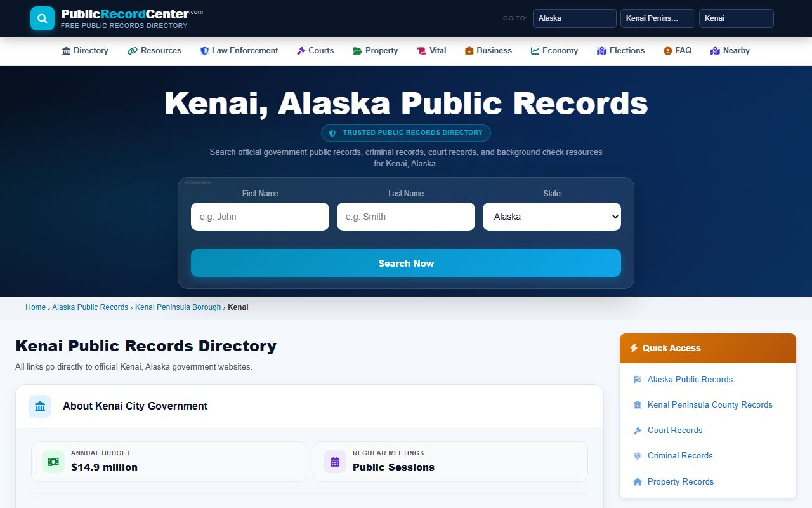Click the shield icon in trusted badge

[x=332, y=133]
